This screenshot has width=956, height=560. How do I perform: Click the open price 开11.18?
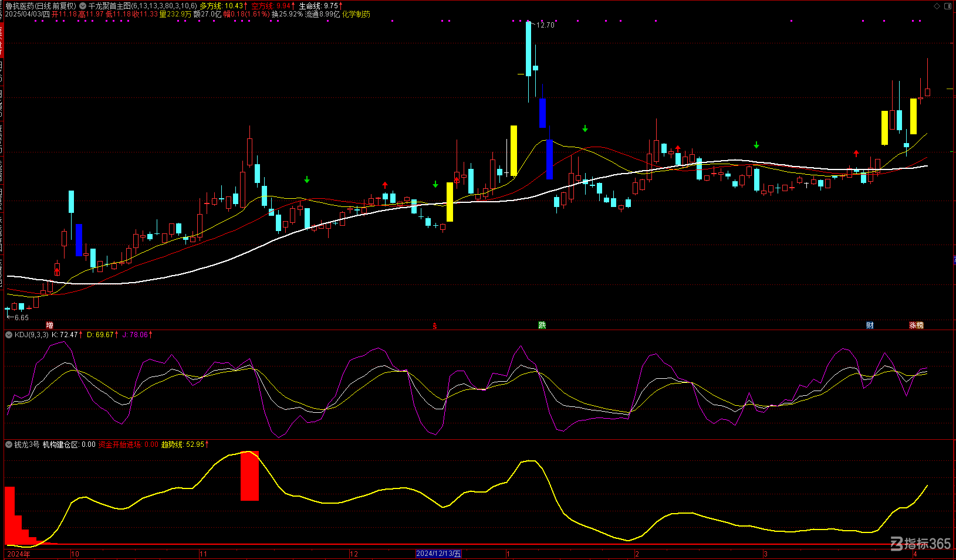tap(65, 14)
